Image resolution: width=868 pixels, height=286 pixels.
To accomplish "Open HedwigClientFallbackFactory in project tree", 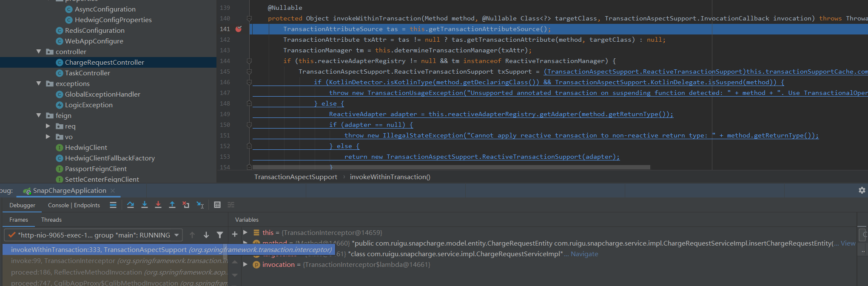I will pyautogui.click(x=110, y=158).
